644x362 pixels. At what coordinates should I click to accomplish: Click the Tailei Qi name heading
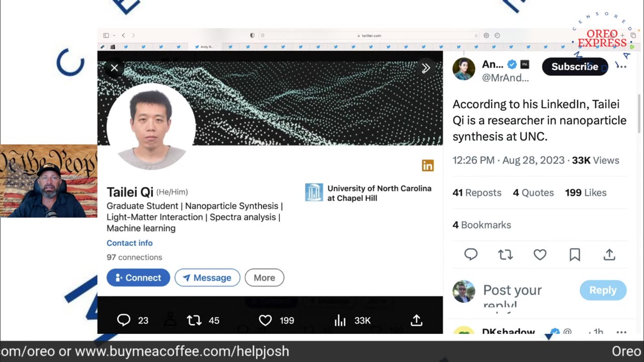(130, 192)
